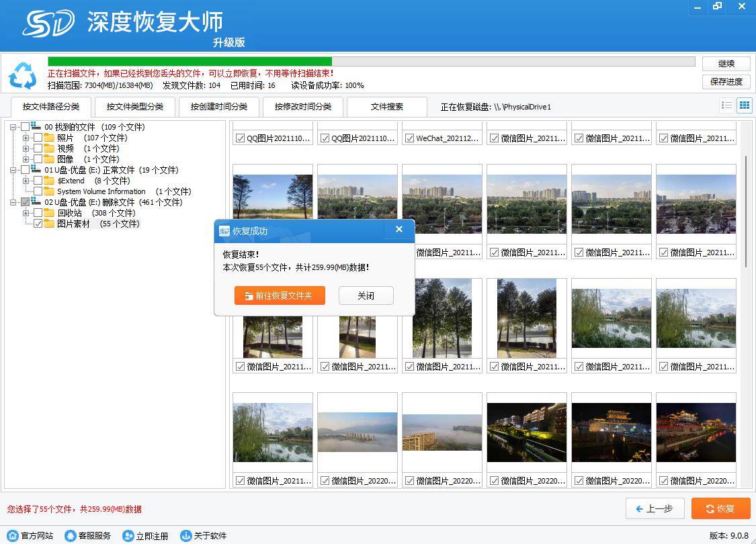Click 前往恢复文件夹 orange button
This screenshot has width=756, height=544.
(280, 296)
